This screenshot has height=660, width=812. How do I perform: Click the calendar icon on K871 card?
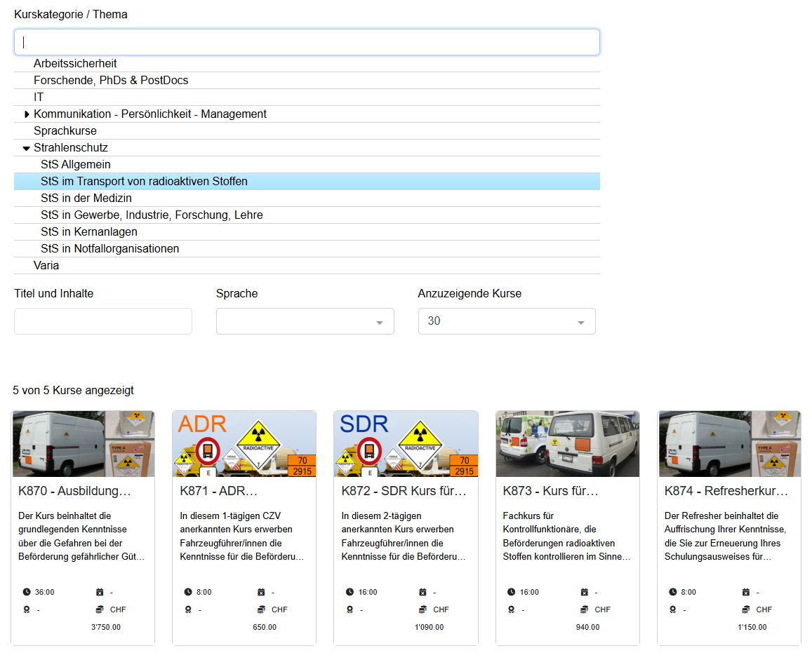point(261,592)
